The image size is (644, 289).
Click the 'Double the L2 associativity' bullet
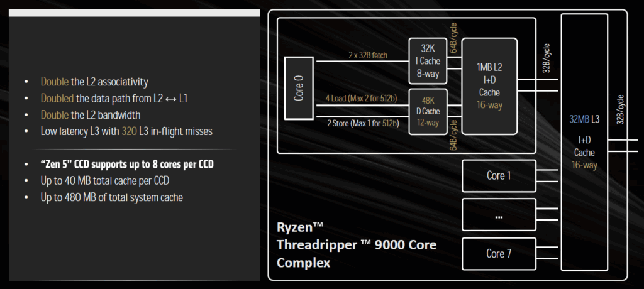(x=94, y=82)
